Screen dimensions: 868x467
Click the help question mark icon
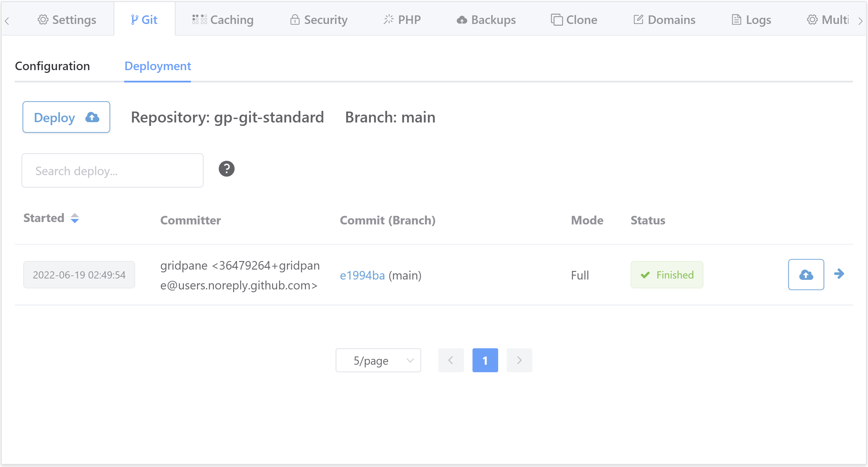(x=226, y=169)
